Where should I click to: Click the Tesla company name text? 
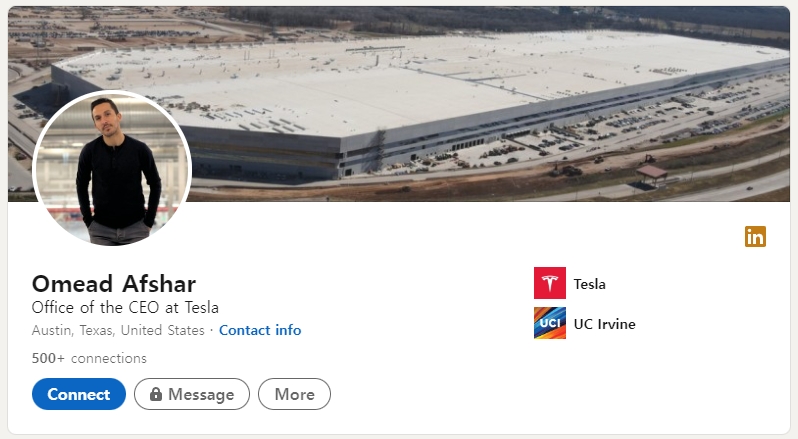click(x=589, y=284)
